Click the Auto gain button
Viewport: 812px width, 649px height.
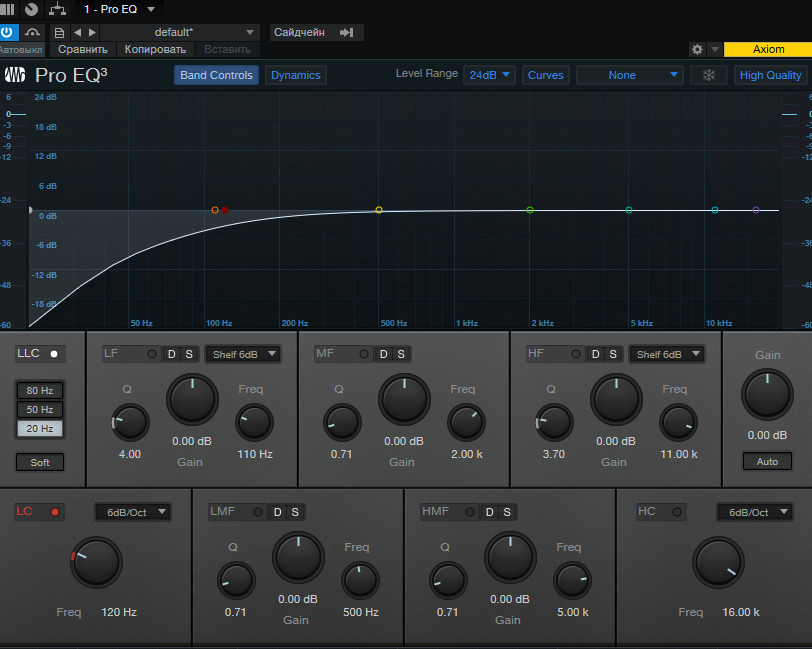(x=767, y=461)
